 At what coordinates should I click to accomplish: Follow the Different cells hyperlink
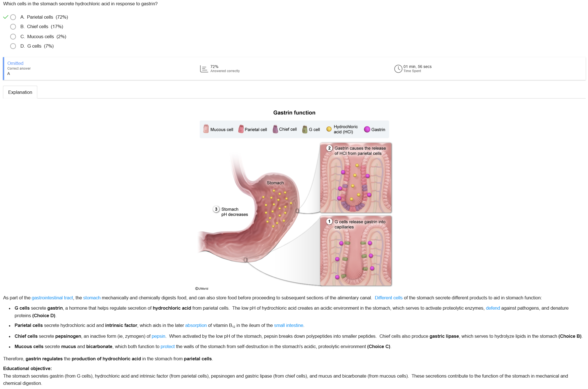388,298
